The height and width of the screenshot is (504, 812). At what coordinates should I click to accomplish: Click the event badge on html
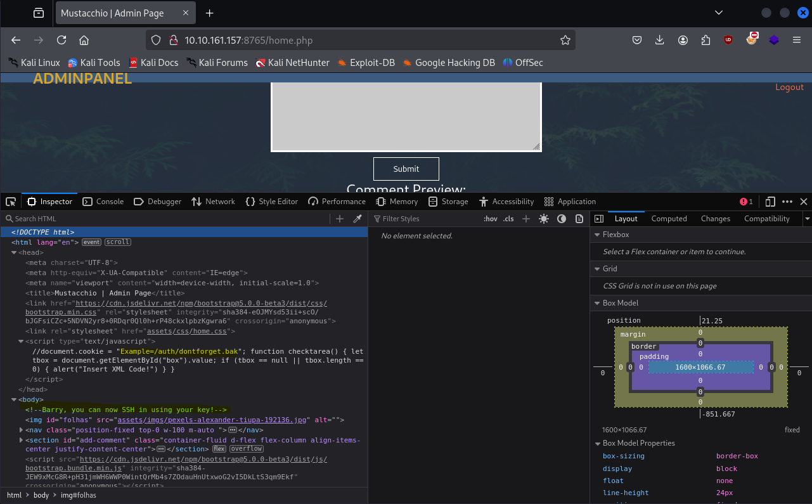coord(92,242)
